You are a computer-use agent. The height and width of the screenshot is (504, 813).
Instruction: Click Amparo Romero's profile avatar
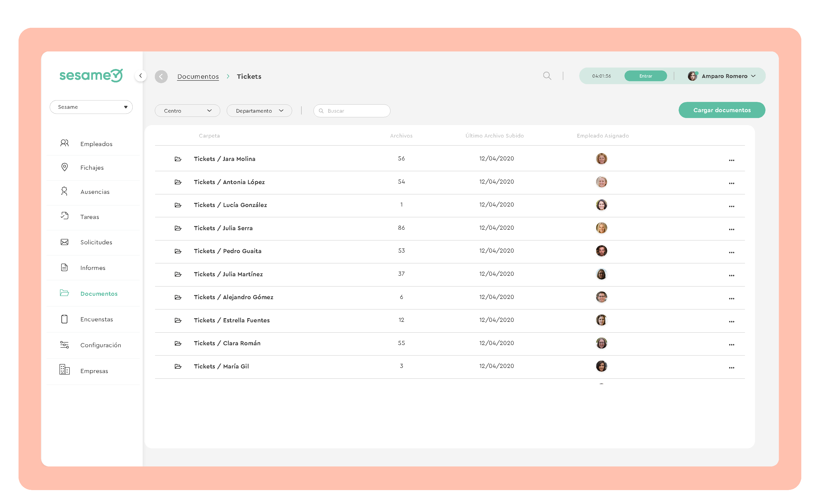click(692, 76)
